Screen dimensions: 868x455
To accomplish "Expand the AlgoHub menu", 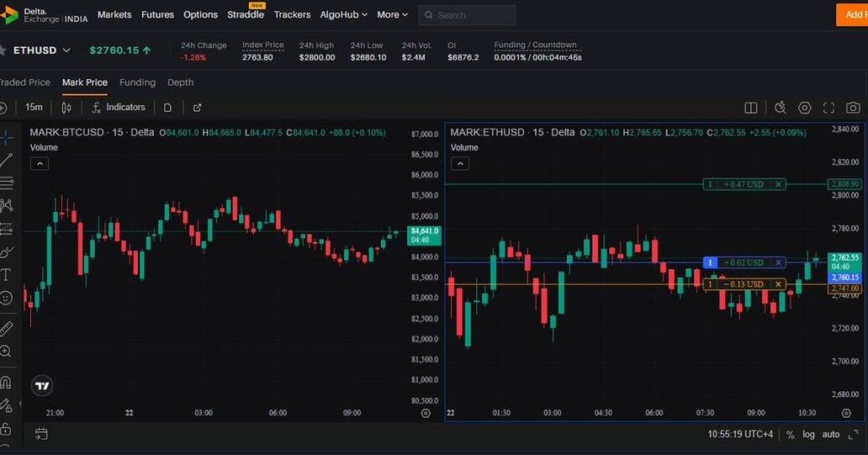I will pyautogui.click(x=343, y=14).
